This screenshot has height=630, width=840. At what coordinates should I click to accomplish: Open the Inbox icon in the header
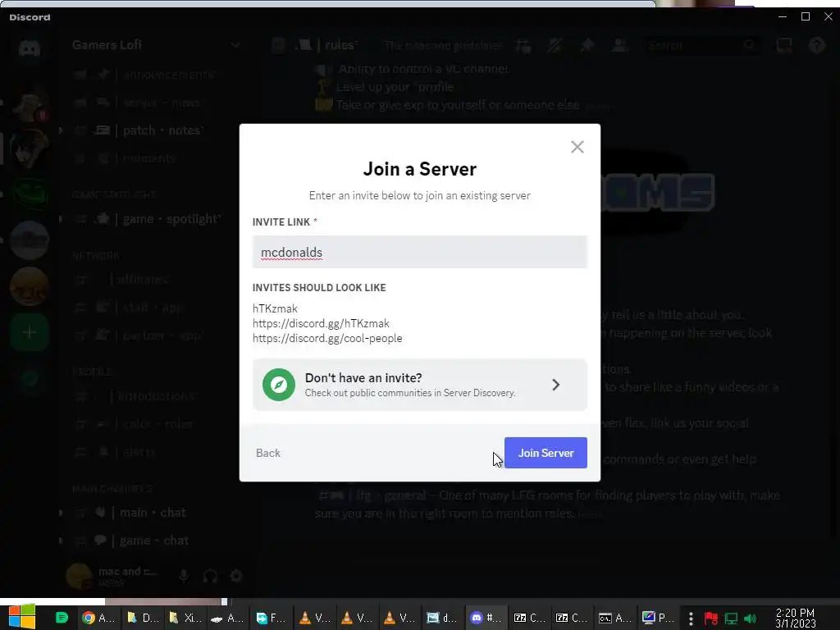tap(784, 46)
